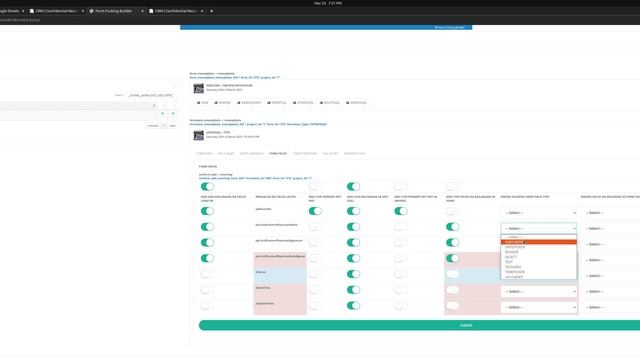Open rightmost Select dropdown in first data row
This screenshot has width=640, height=360.
click(x=611, y=213)
